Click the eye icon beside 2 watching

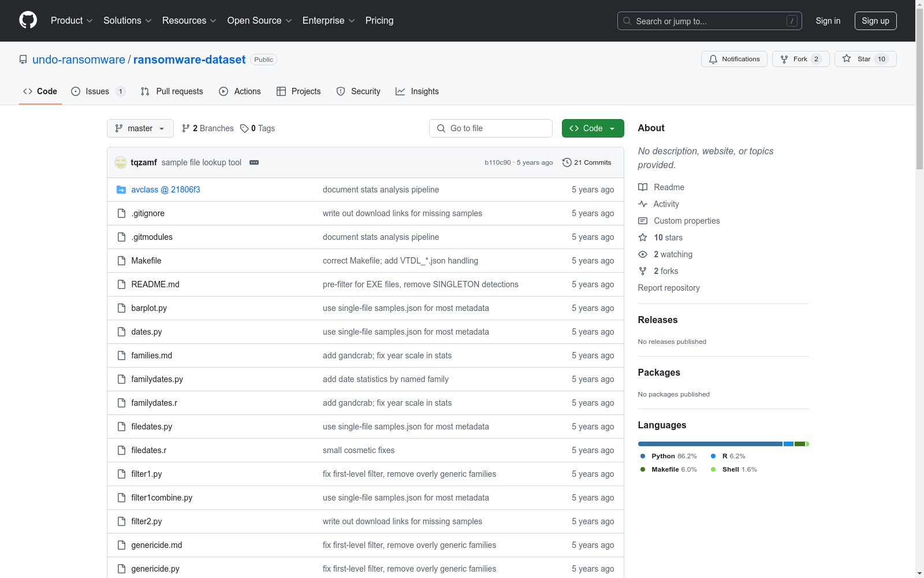[643, 254]
